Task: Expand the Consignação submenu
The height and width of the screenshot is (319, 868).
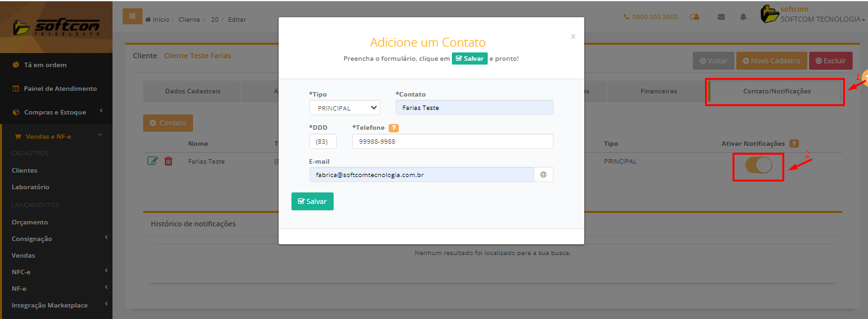Action: coord(56,238)
